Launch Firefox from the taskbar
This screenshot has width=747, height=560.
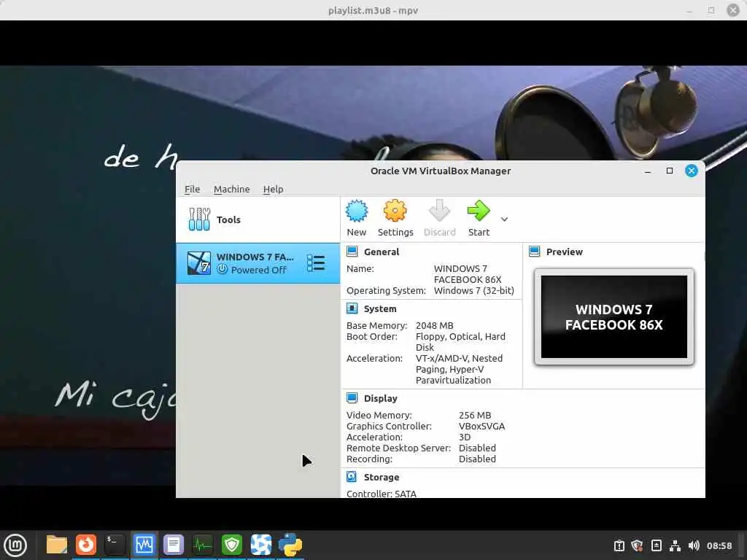86,545
